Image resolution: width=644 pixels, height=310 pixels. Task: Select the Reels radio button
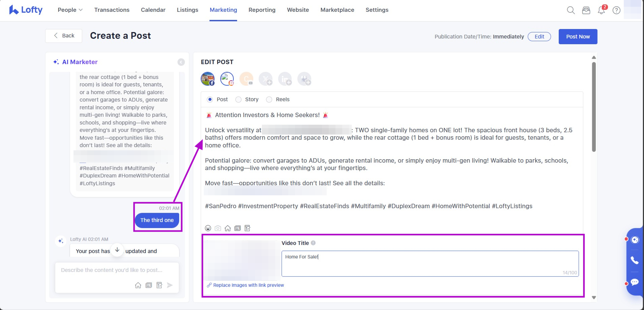(x=269, y=100)
